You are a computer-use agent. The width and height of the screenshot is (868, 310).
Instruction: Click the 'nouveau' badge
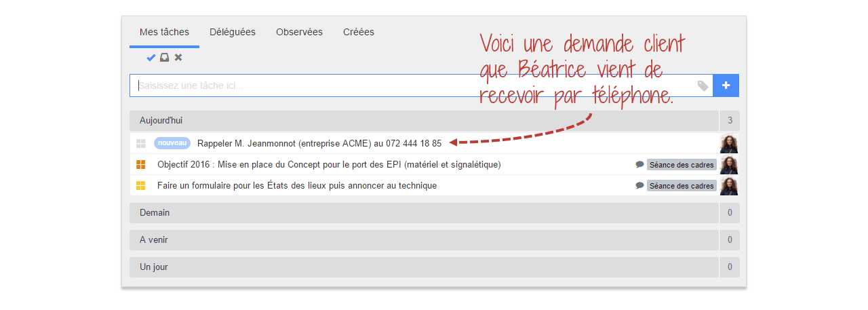[x=172, y=143]
